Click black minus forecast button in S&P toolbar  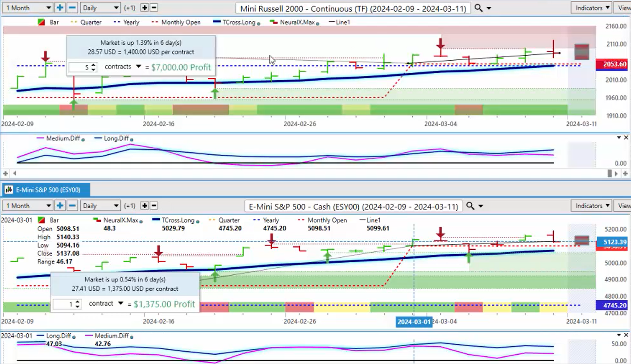pyautogui.click(x=154, y=206)
